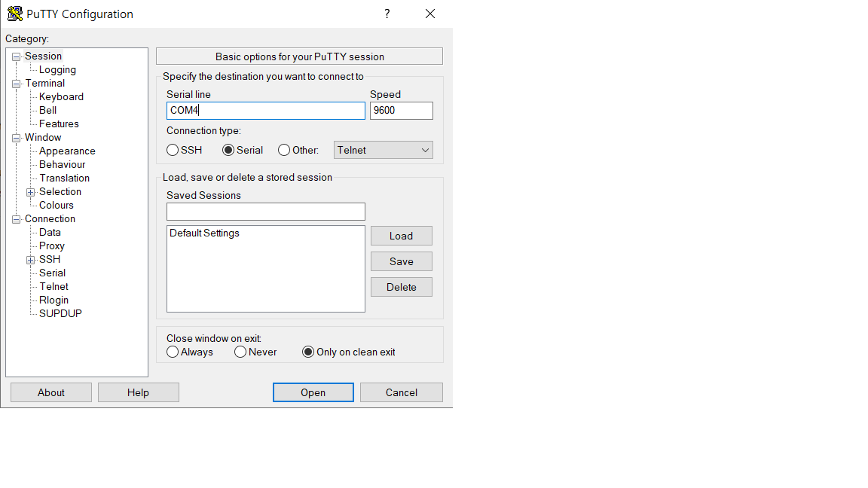The image size is (868, 488).
Task: Click the PuTTY icon in title bar
Action: (x=15, y=14)
